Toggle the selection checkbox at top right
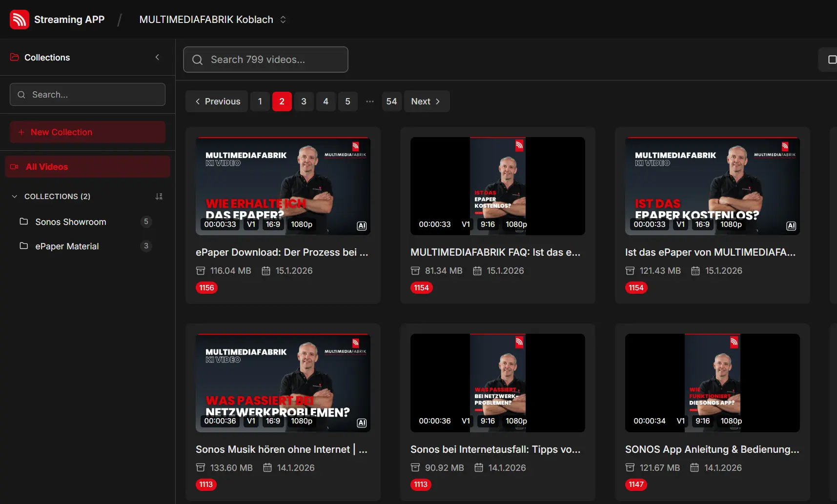Screen dimensions: 837x504 [x=832, y=60]
